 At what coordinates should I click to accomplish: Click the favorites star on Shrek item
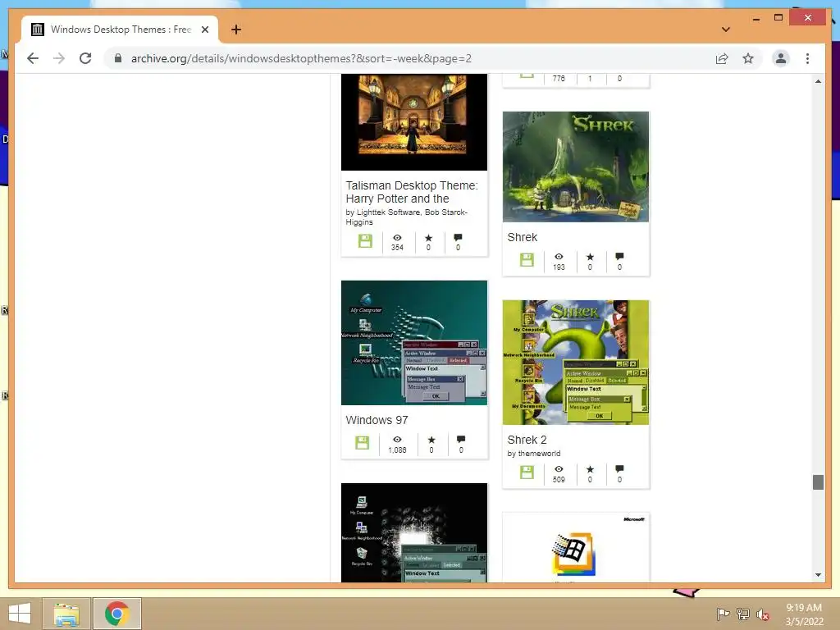click(x=590, y=257)
